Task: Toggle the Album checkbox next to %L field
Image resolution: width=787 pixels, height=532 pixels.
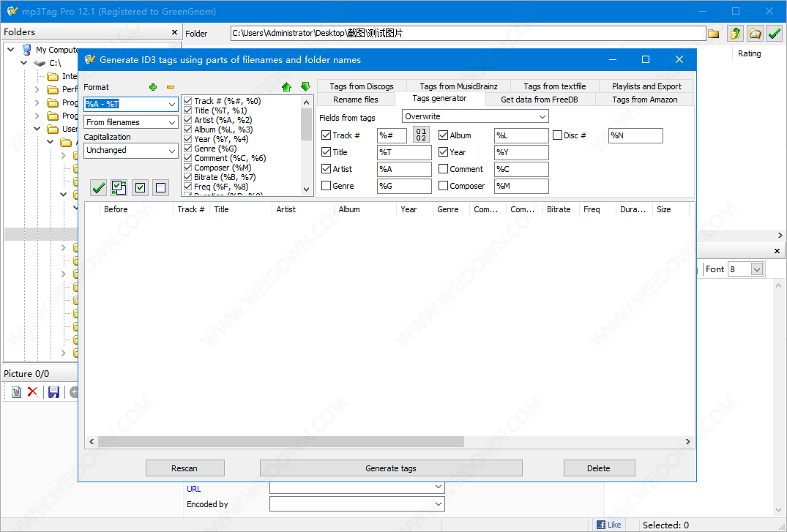Action: coord(443,135)
